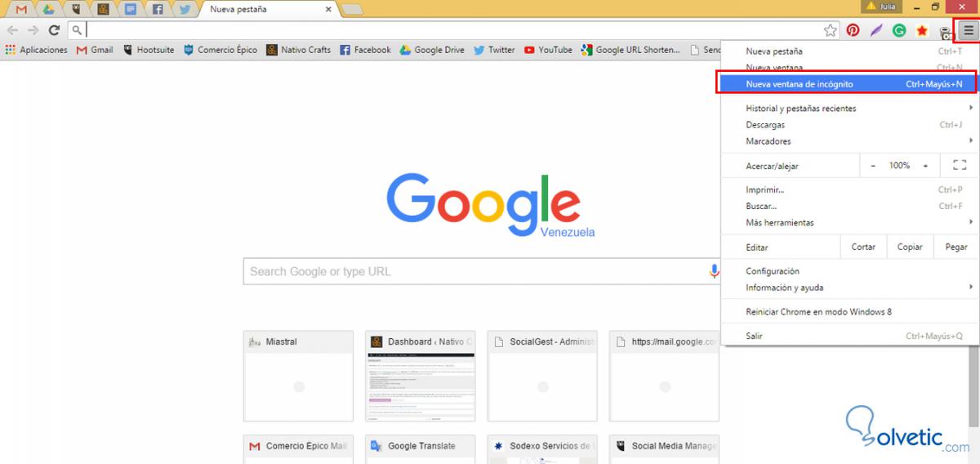
Task: Click the Google logo
Action: click(x=483, y=205)
